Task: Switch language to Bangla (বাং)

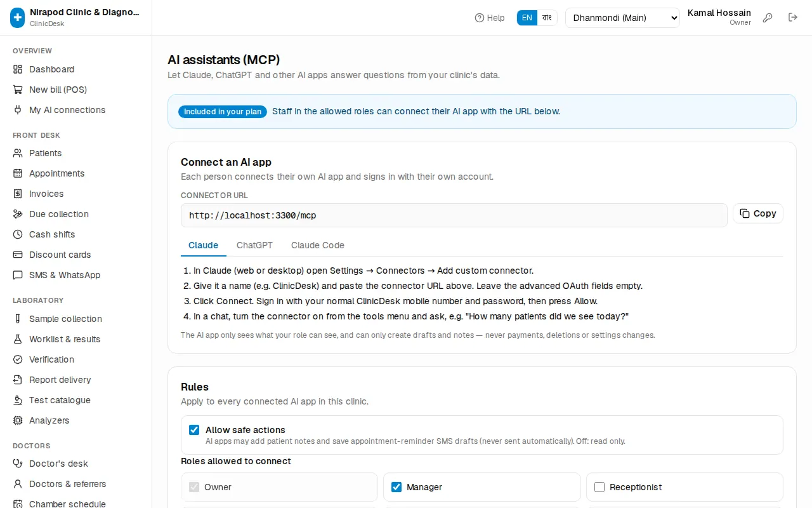Action: (547, 18)
